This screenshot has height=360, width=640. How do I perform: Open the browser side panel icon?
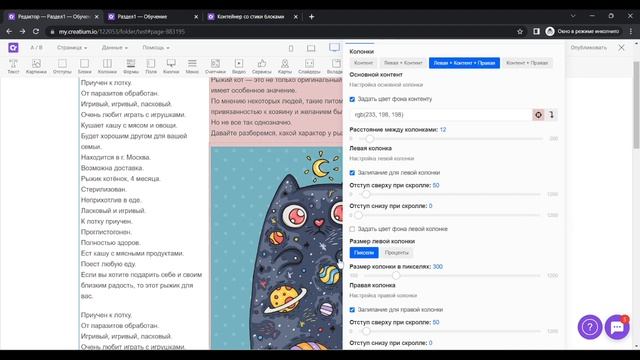[536, 31]
